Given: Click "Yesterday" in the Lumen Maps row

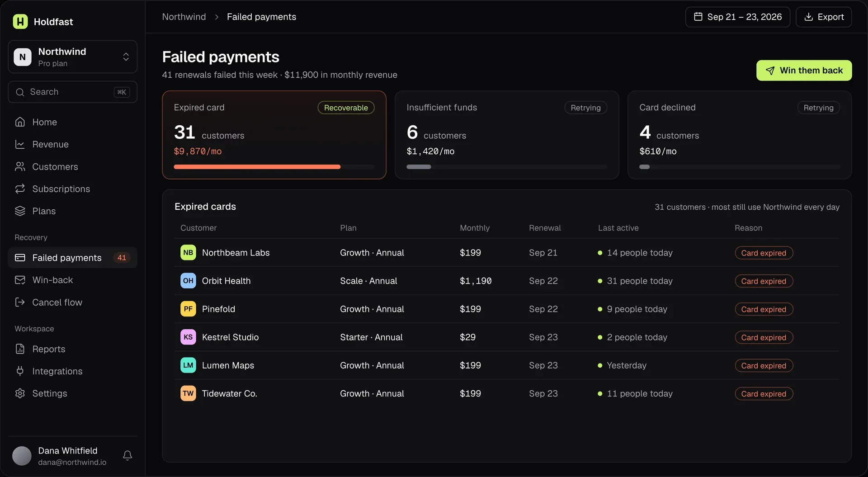Looking at the screenshot, I should point(626,365).
